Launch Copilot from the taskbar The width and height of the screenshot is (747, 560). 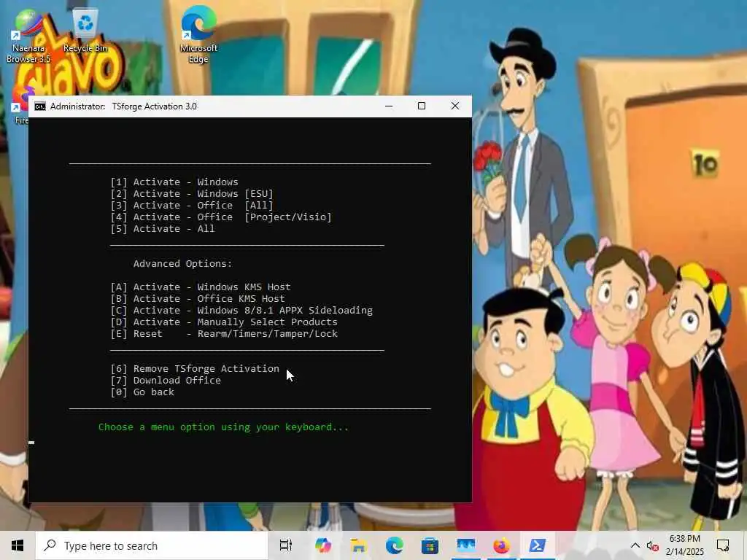pyautogui.click(x=322, y=545)
